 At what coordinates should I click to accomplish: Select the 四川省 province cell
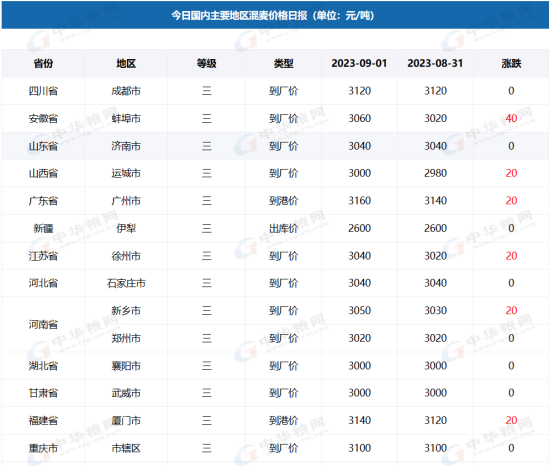pos(43,91)
